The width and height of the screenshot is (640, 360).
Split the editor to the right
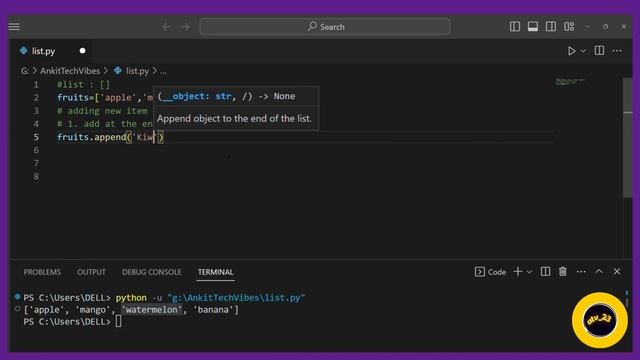coord(599,51)
